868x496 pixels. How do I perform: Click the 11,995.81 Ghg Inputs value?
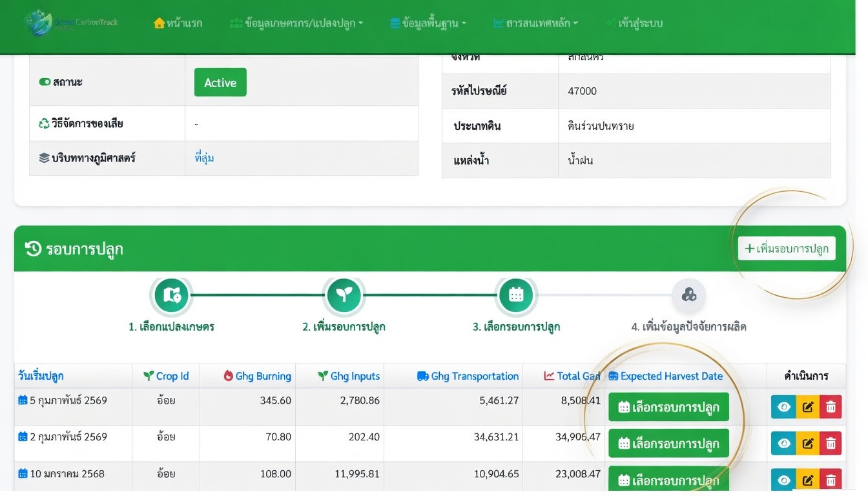coord(357,473)
